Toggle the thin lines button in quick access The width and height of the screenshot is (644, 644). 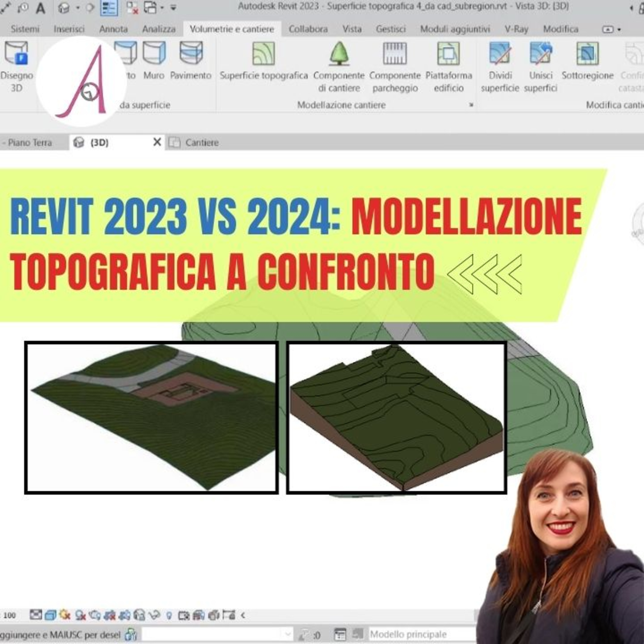[x=109, y=8]
